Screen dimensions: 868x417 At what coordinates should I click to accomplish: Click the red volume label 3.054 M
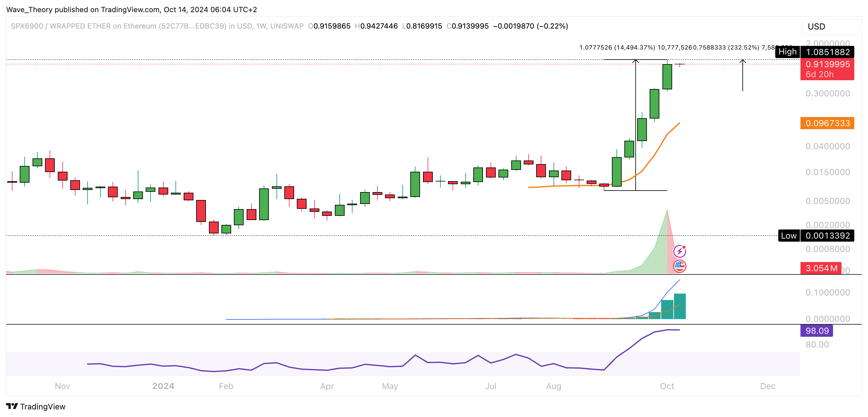[x=821, y=268]
